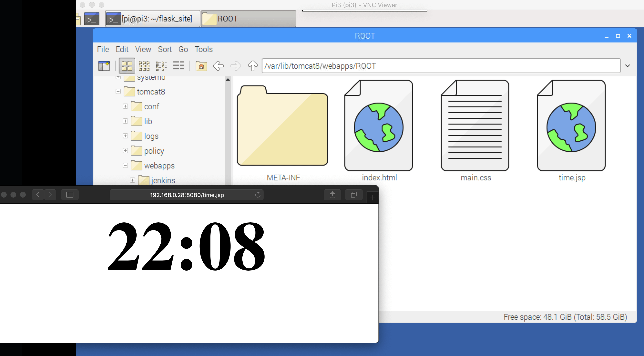644x356 pixels.
Task: Open a new file manager window
Action: click(x=104, y=66)
